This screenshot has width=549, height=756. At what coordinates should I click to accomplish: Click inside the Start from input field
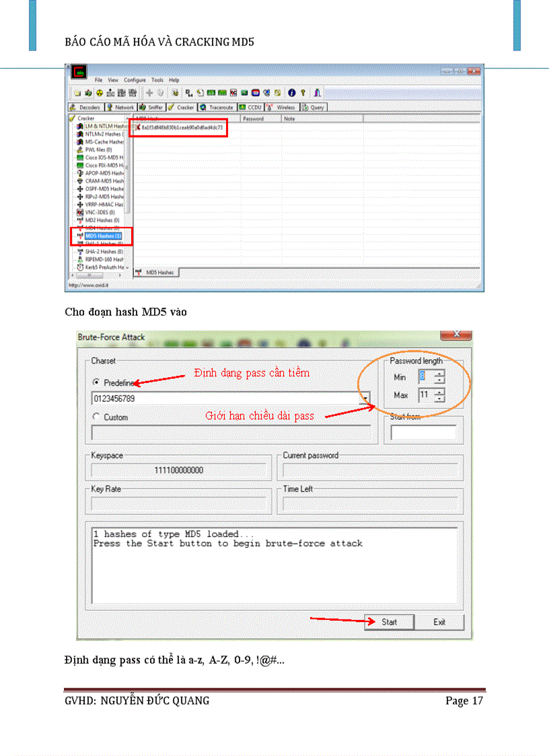tap(424, 432)
